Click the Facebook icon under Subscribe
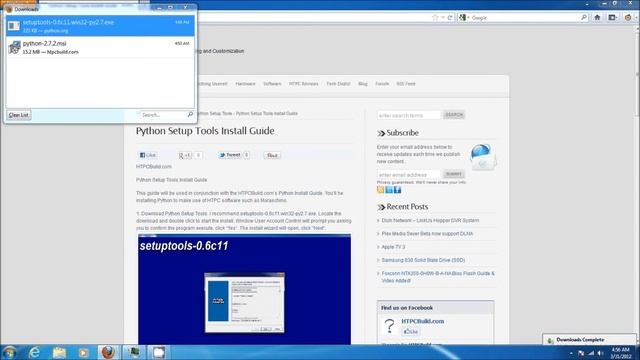The width and height of the screenshot is (640, 360). click(x=398, y=190)
